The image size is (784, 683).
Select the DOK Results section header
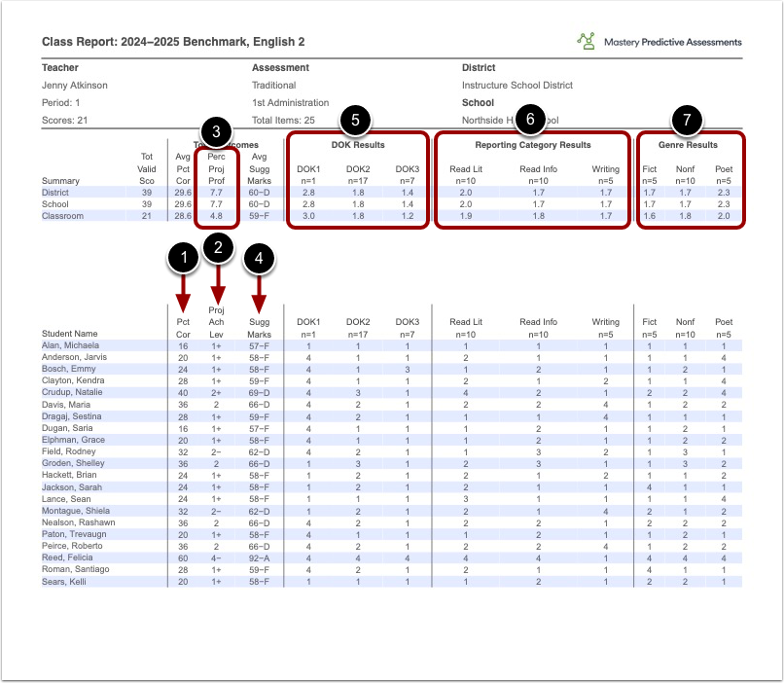(x=360, y=146)
